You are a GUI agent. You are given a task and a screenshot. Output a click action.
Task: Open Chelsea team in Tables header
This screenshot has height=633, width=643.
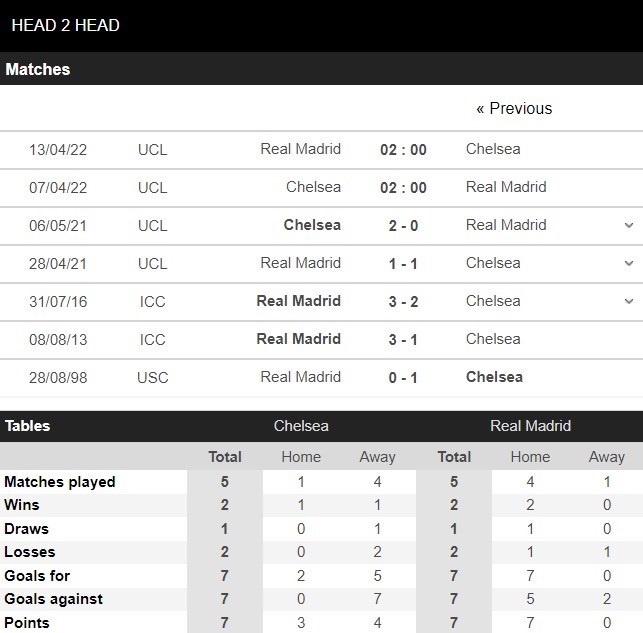(x=301, y=426)
